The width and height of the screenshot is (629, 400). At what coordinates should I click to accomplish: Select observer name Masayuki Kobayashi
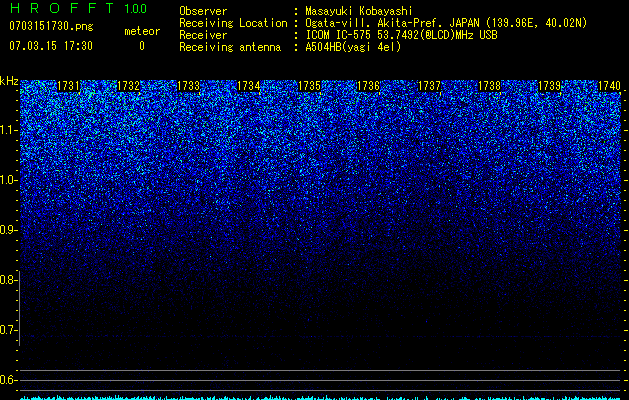(359, 11)
